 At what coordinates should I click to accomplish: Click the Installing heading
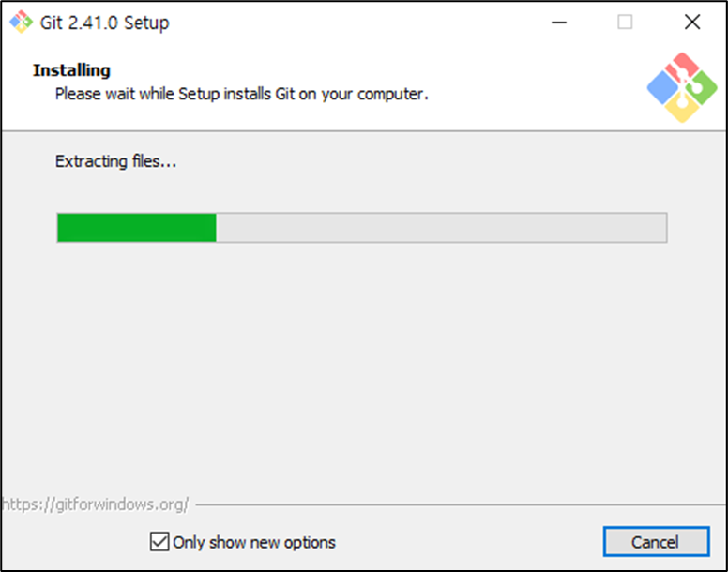pyautogui.click(x=71, y=70)
